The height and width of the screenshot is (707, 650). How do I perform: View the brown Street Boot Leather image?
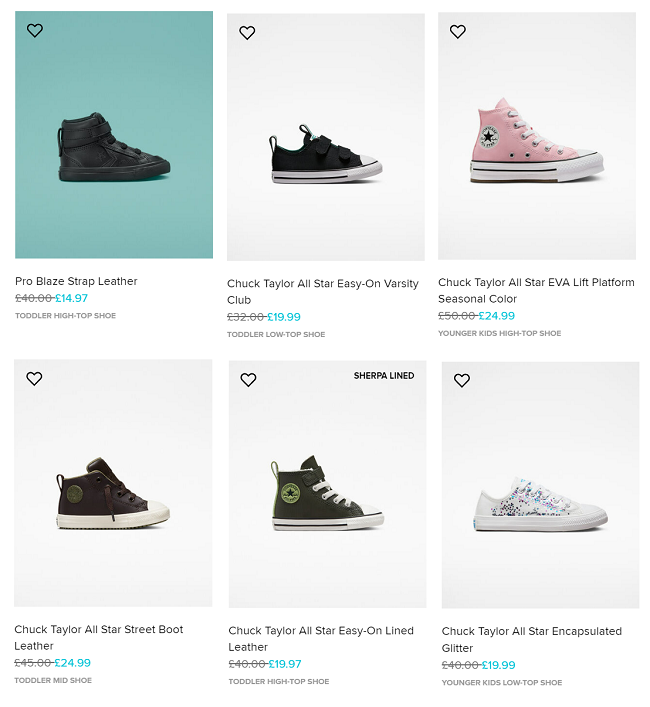click(x=113, y=494)
